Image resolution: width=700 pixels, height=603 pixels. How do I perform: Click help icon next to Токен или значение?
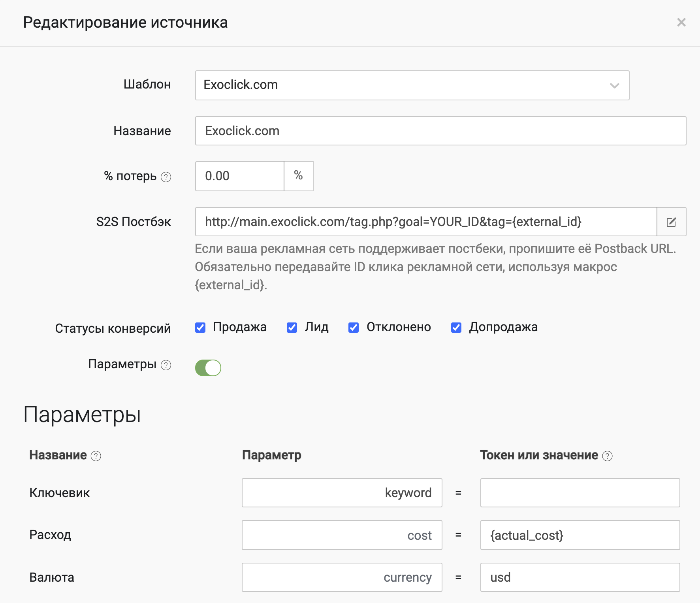pyautogui.click(x=607, y=456)
